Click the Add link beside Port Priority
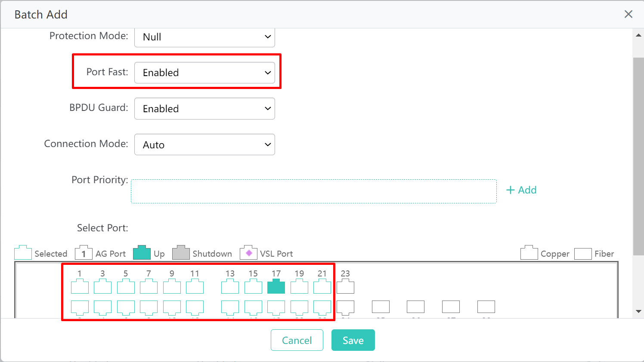The image size is (644, 362). [521, 190]
